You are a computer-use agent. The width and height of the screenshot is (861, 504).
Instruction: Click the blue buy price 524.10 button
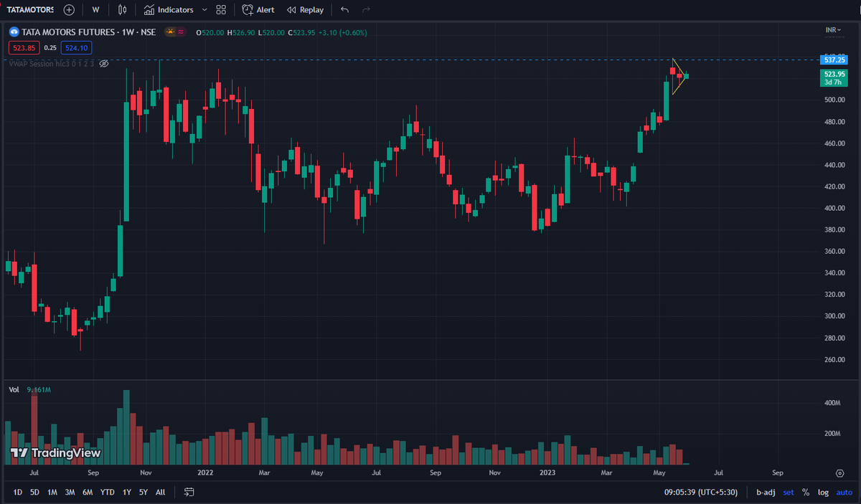click(x=76, y=48)
